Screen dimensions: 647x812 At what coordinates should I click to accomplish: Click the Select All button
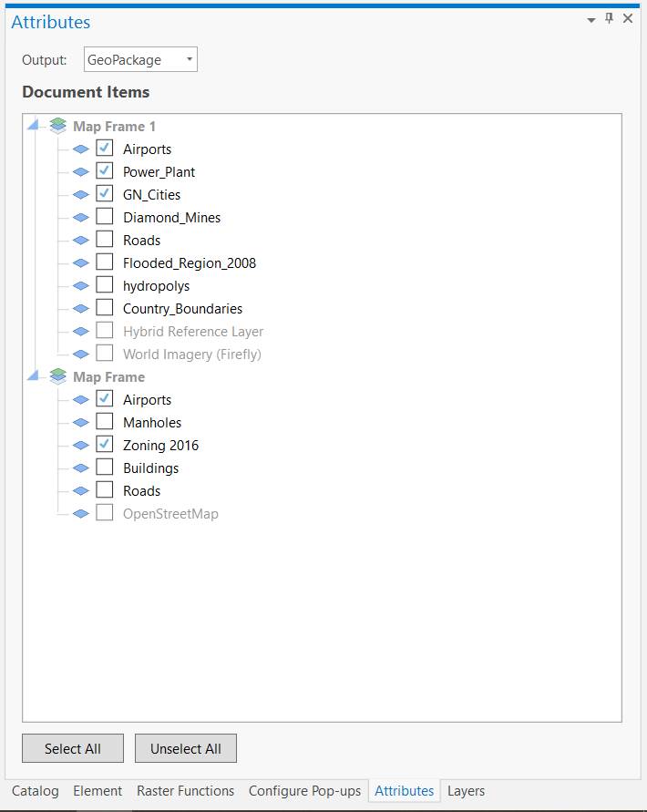73,748
